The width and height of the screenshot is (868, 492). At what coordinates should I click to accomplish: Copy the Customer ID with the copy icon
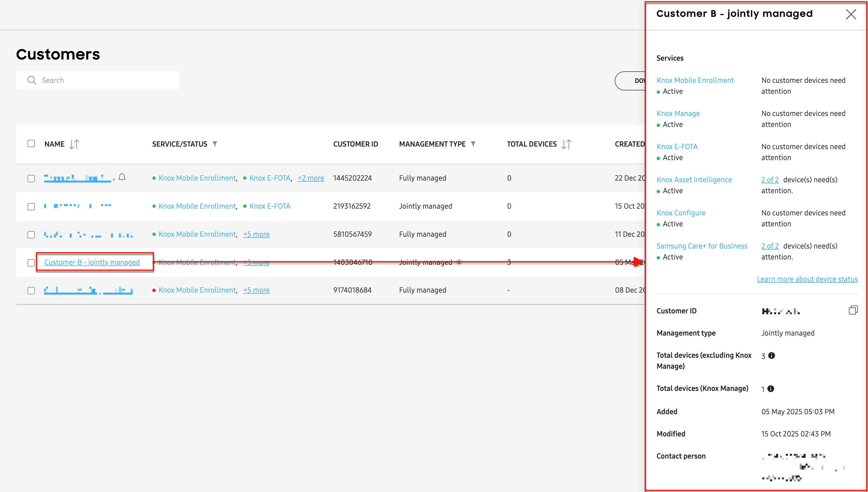coord(853,310)
